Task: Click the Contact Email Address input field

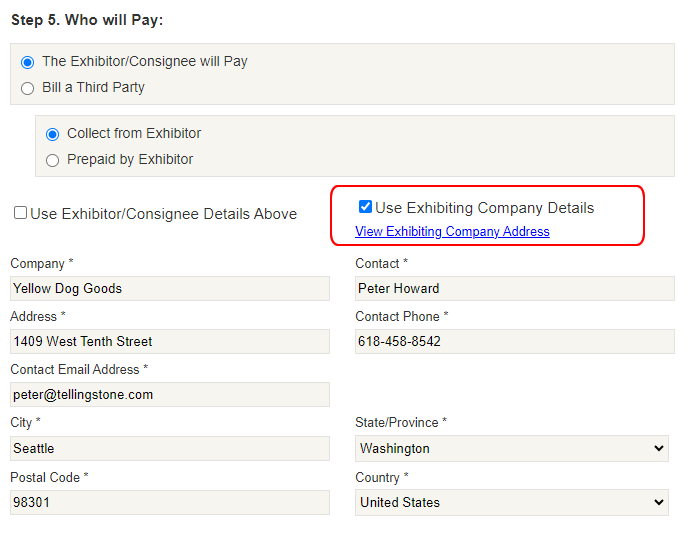Action: pos(170,395)
